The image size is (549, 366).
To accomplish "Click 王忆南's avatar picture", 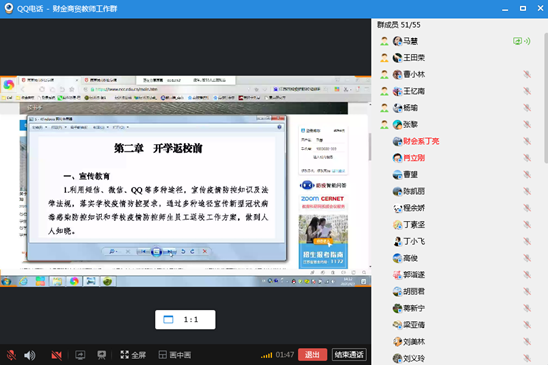I will (397, 91).
